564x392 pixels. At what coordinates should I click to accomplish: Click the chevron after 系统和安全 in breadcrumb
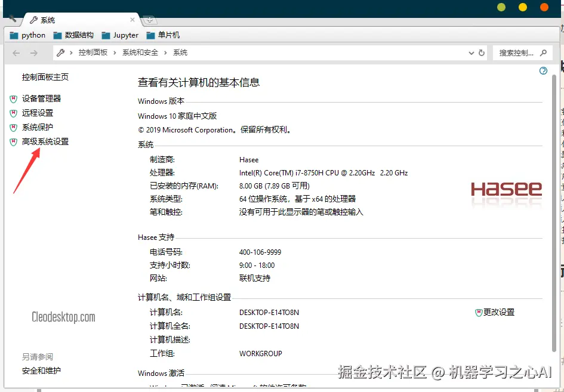coord(165,53)
